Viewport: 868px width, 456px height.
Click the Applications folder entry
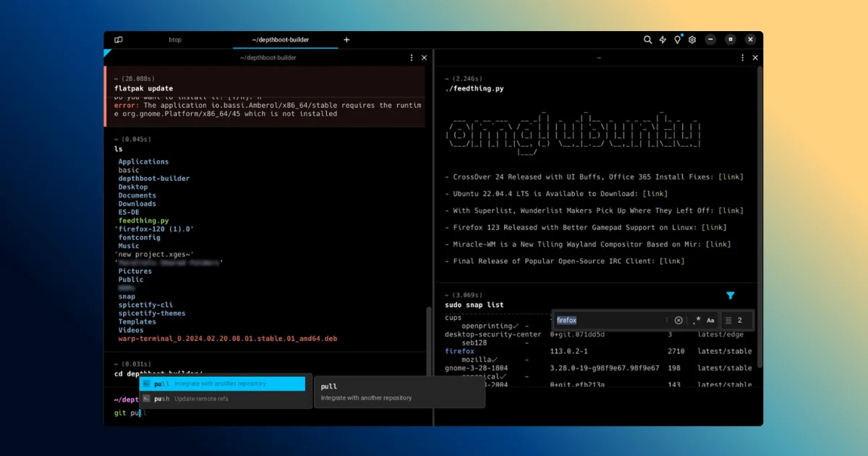tap(143, 162)
